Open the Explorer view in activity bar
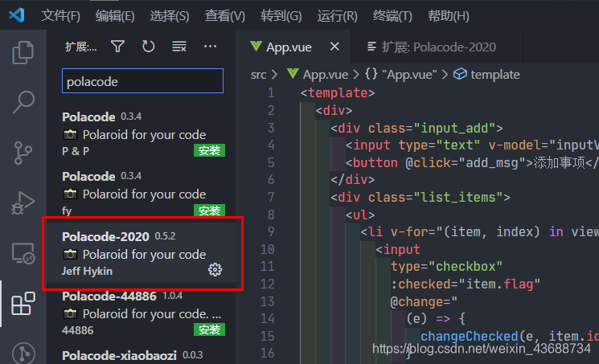 23,52
